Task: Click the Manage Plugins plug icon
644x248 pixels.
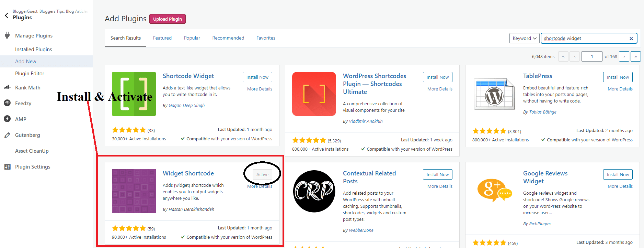Action: click(x=7, y=35)
